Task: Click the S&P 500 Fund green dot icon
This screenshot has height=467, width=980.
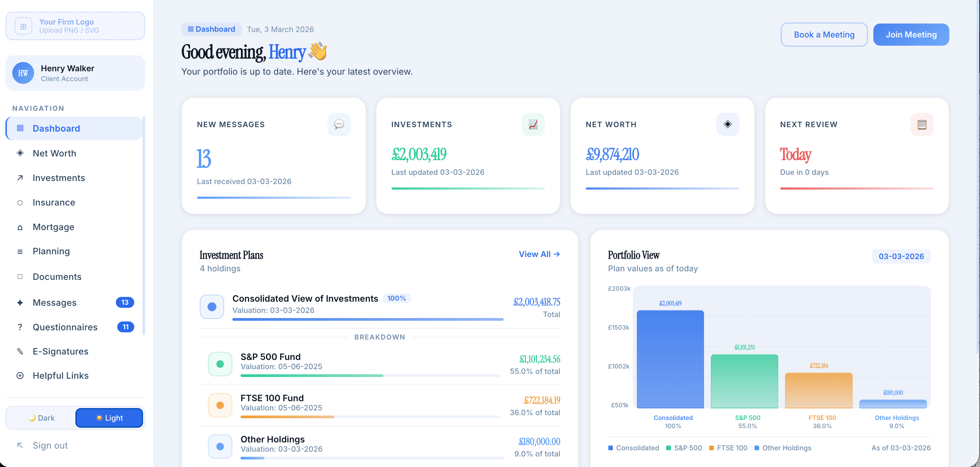Action: tap(220, 364)
